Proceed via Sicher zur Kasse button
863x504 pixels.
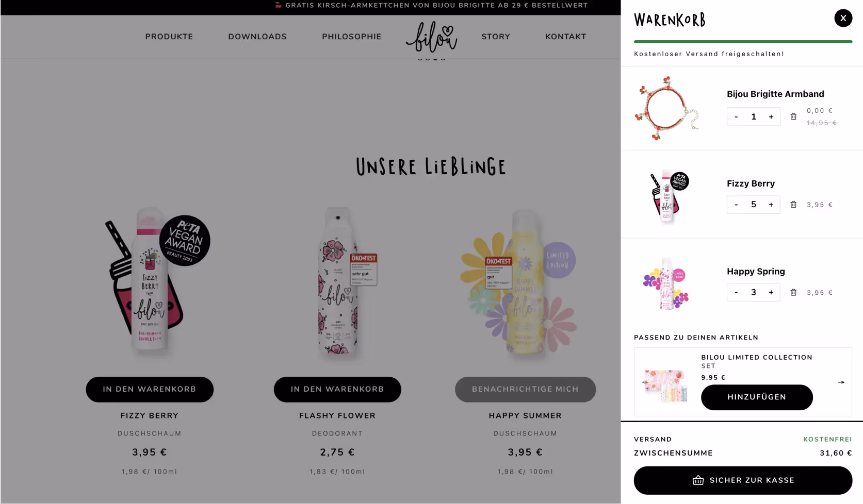pyautogui.click(x=743, y=480)
